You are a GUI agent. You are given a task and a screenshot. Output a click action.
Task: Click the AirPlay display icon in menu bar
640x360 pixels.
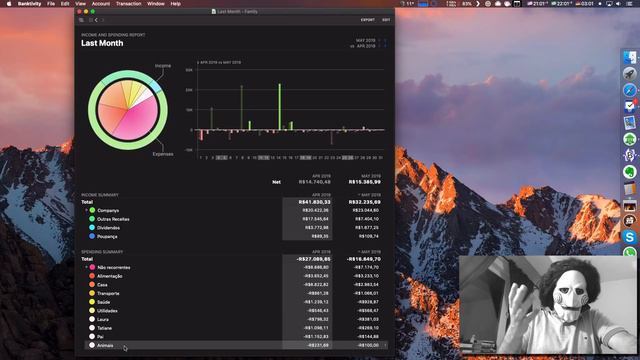pyautogui.click(x=609, y=4)
